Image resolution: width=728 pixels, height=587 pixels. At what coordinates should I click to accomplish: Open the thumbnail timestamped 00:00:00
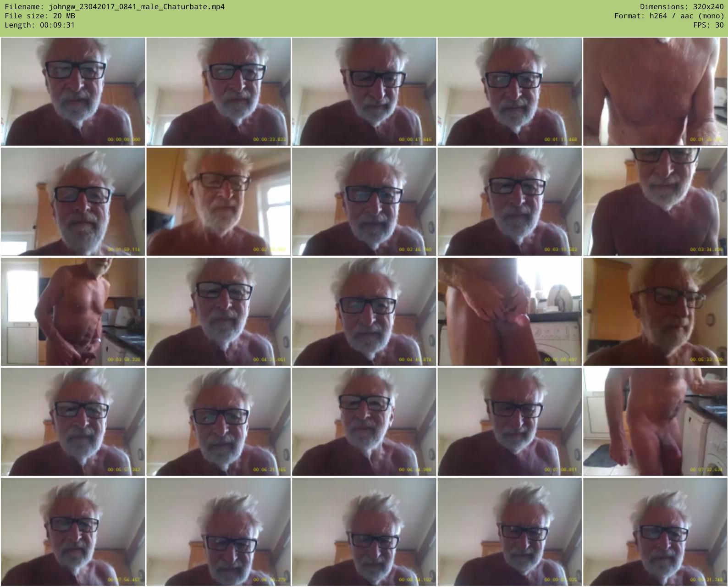(73, 92)
